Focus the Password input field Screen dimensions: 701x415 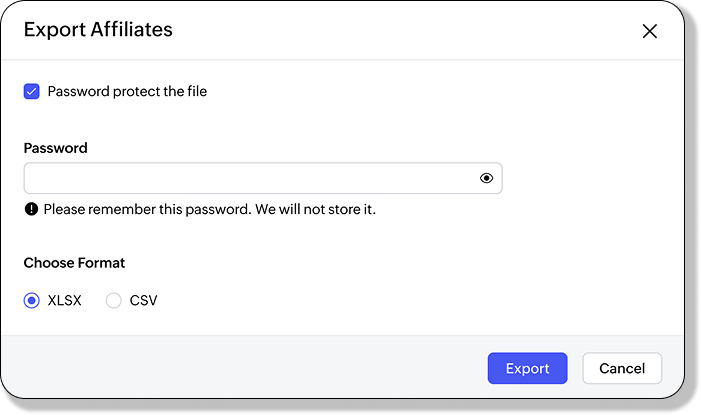(250, 178)
